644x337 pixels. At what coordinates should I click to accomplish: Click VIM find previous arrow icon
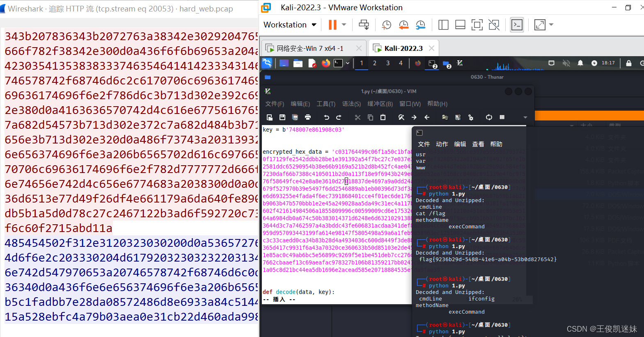click(x=427, y=118)
